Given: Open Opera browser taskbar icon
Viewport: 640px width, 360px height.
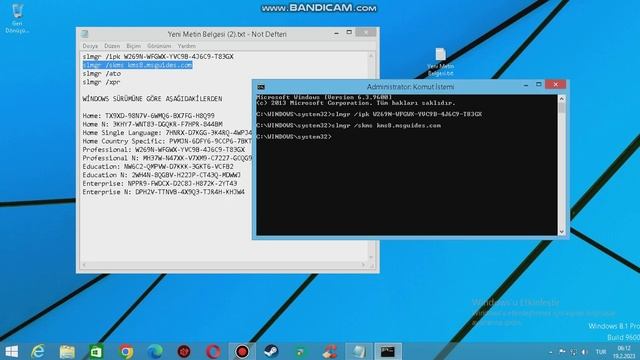Looking at the screenshot, I should 213,351.
